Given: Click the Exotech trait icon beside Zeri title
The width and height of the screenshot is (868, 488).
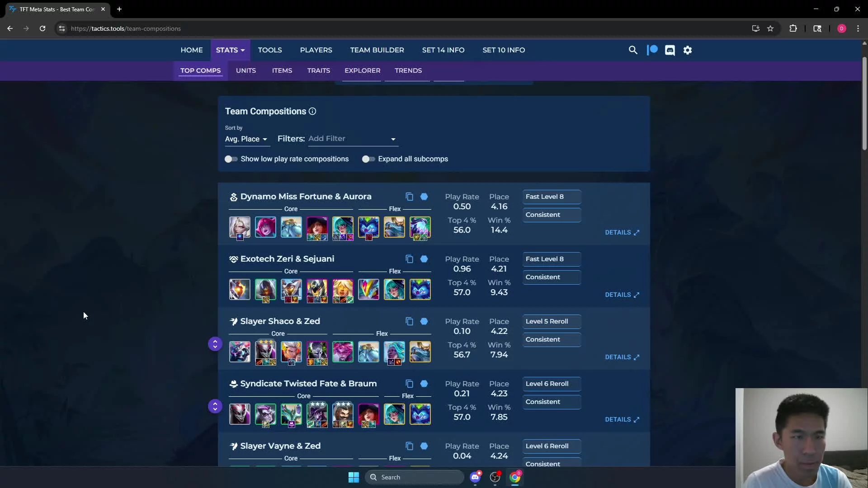Looking at the screenshot, I should pos(233,259).
